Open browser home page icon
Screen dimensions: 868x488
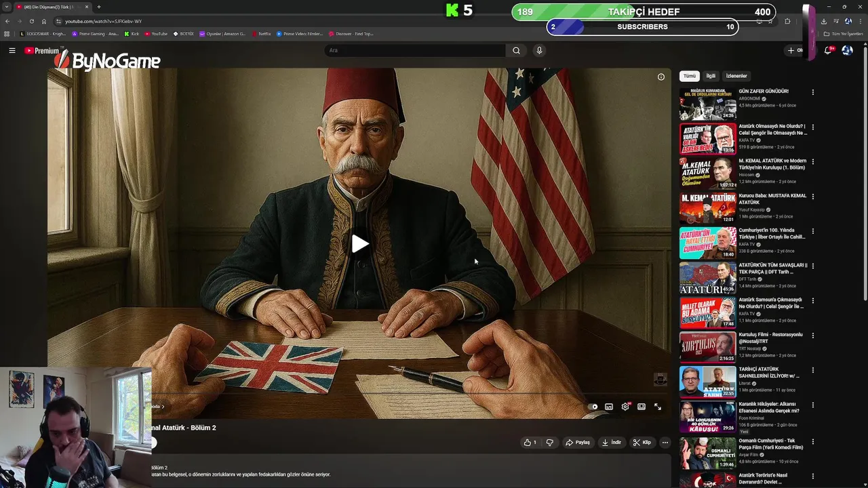point(44,21)
